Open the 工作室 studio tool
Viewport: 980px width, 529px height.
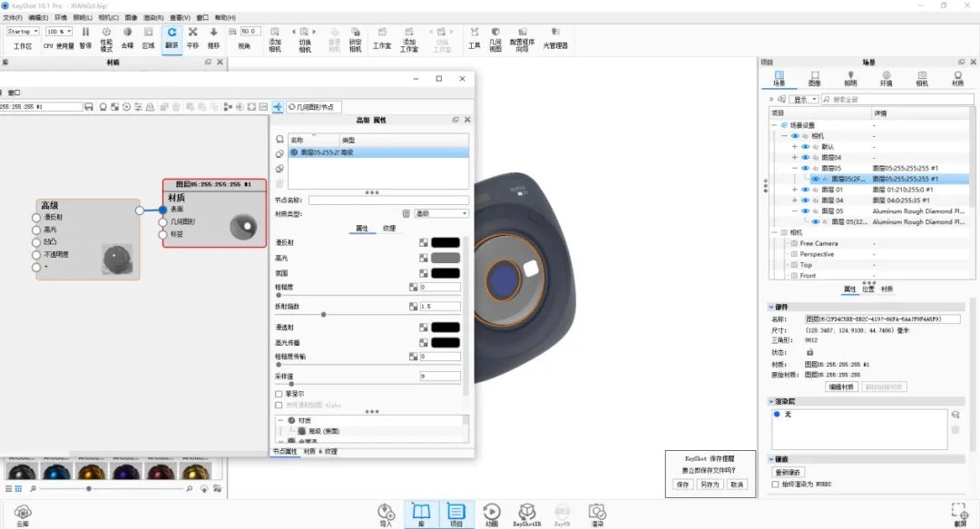click(382, 38)
